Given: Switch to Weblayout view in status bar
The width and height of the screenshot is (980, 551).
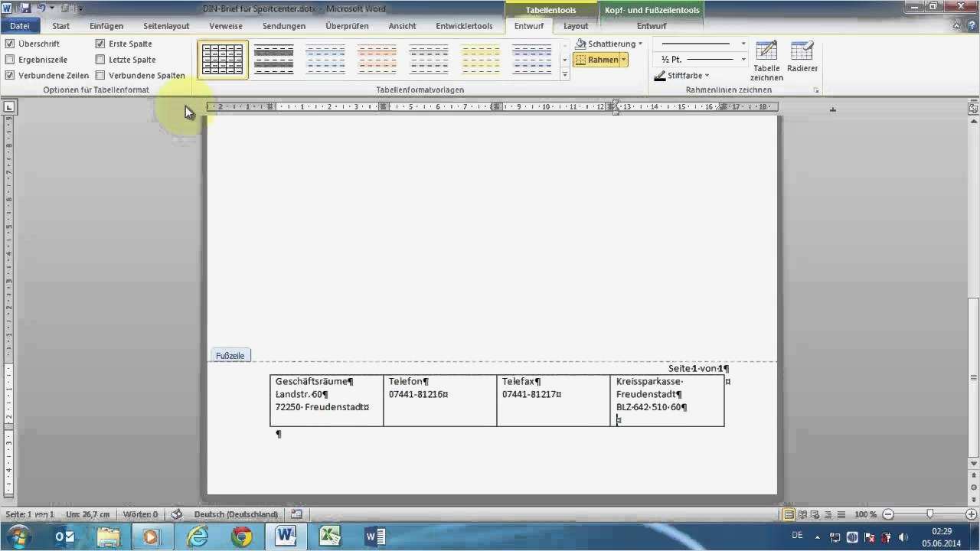Looking at the screenshot, I should pyautogui.click(x=815, y=514).
